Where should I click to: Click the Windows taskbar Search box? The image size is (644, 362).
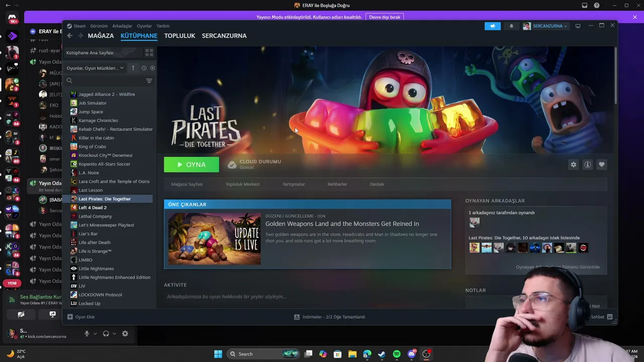264,354
